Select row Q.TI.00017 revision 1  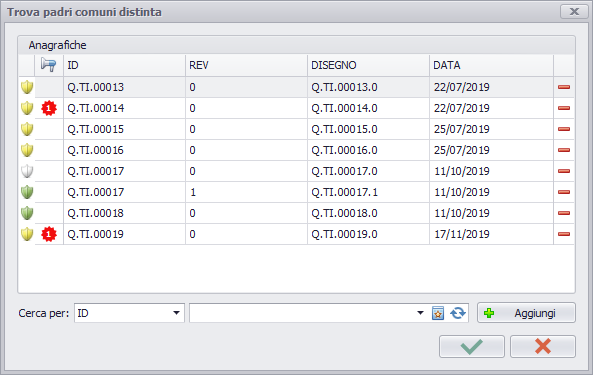coord(296,192)
